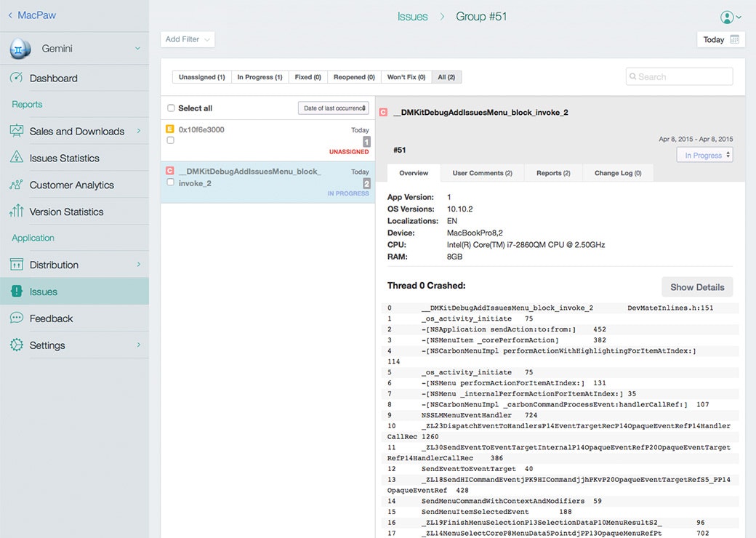
Task: Switch to the Overview tab
Action: 414,173
